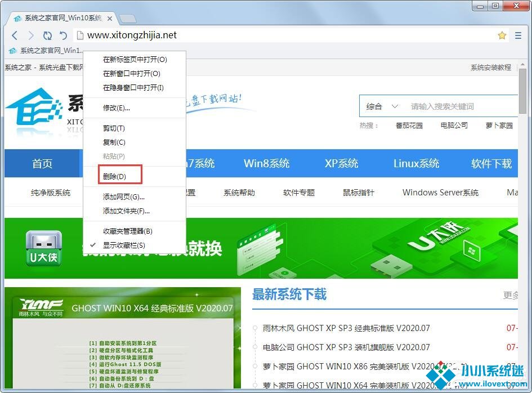The width and height of the screenshot is (532, 393).
Task: Open the Windows Server系统 sub-navigation link
Action: coord(440,193)
